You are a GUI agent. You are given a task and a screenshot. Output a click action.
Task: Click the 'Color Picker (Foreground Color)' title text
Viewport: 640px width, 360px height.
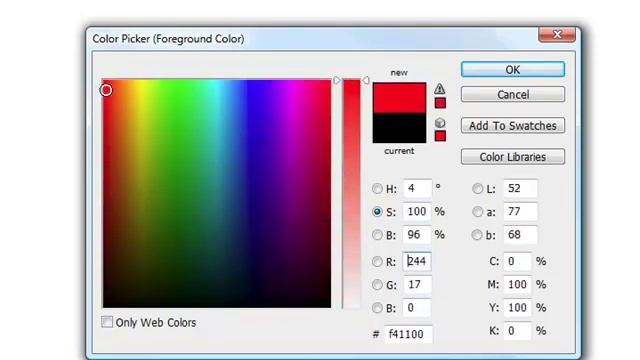[x=168, y=39]
